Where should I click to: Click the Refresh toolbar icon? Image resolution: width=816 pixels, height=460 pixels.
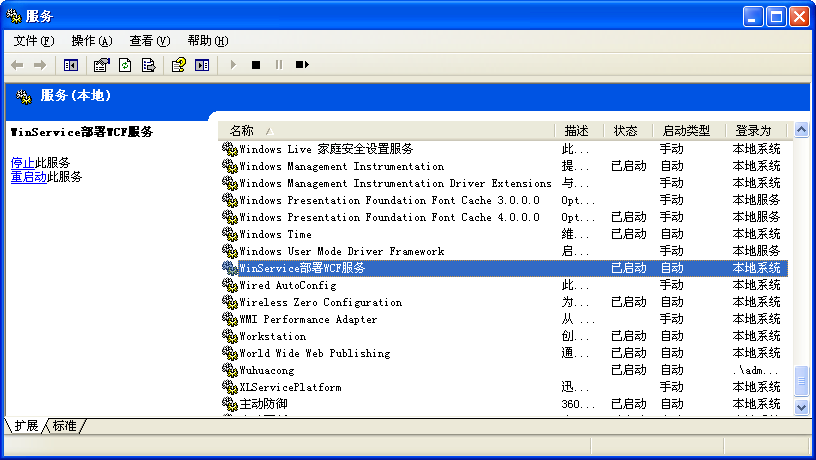pos(125,65)
